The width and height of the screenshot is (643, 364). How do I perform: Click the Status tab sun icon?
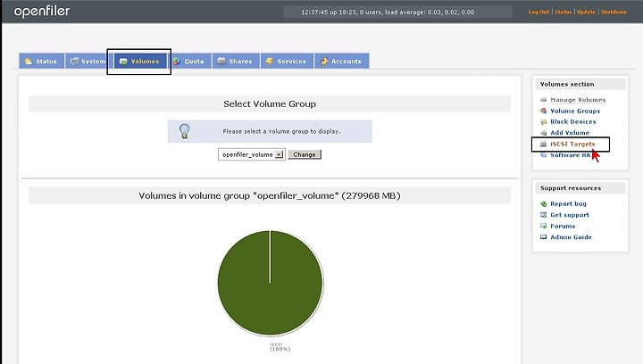click(29, 62)
